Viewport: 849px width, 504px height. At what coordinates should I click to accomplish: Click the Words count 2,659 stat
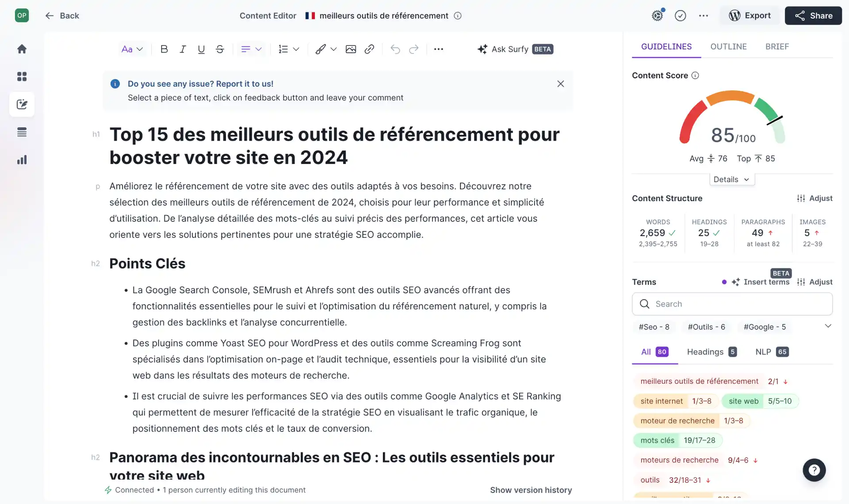[x=658, y=233]
